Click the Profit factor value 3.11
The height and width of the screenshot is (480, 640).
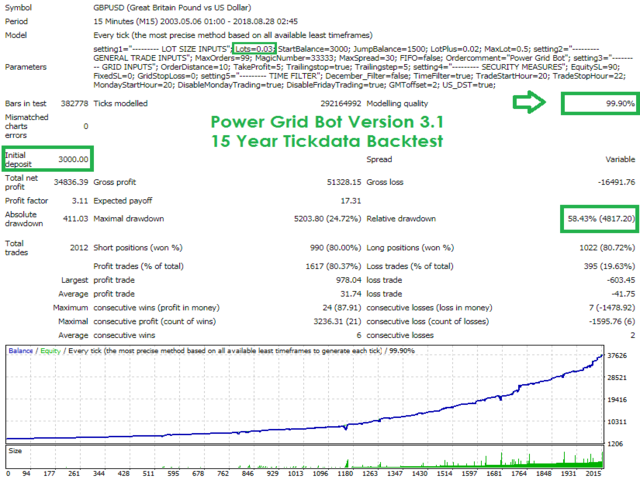[x=80, y=201]
